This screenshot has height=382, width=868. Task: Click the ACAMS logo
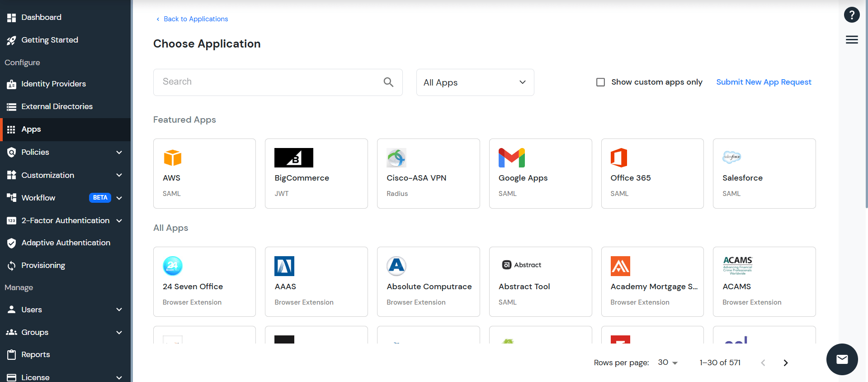click(x=738, y=266)
